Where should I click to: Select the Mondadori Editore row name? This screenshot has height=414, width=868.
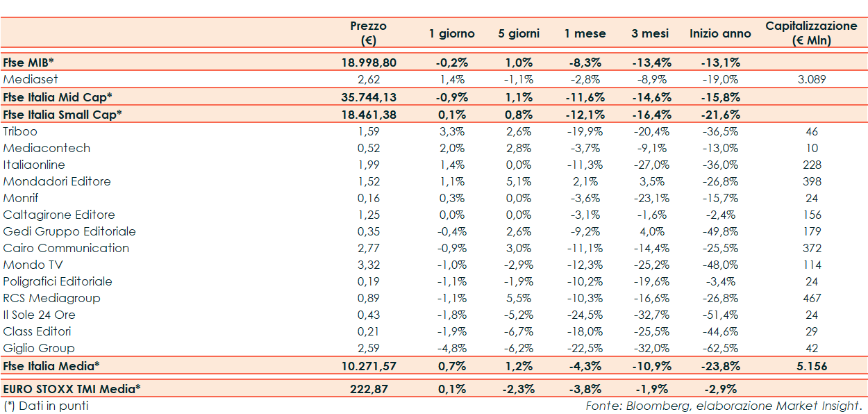tap(57, 181)
